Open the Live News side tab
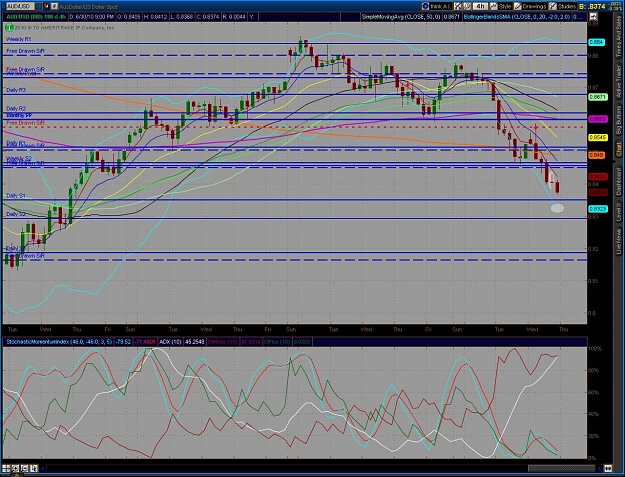This screenshot has height=477, width=625. [x=619, y=241]
